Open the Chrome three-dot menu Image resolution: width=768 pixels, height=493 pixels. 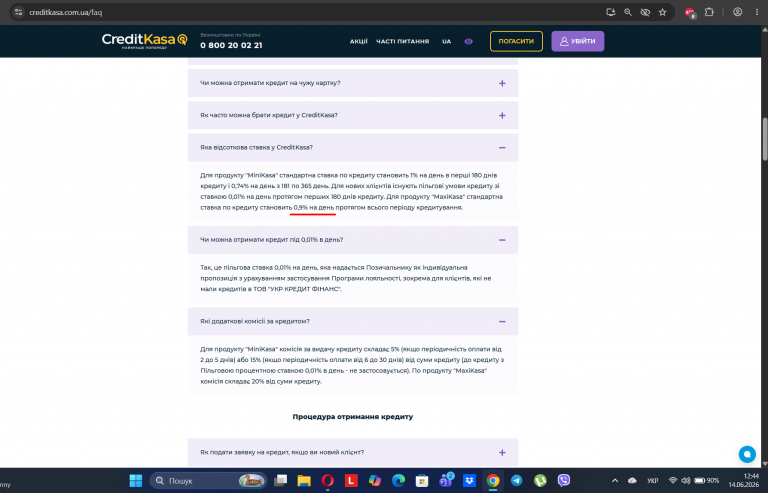pyautogui.click(x=755, y=12)
